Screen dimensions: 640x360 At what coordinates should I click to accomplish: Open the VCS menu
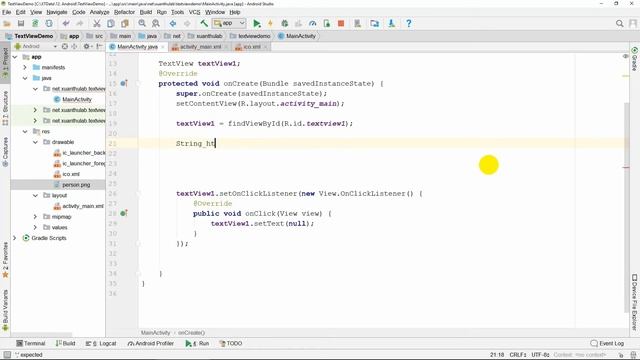point(194,12)
